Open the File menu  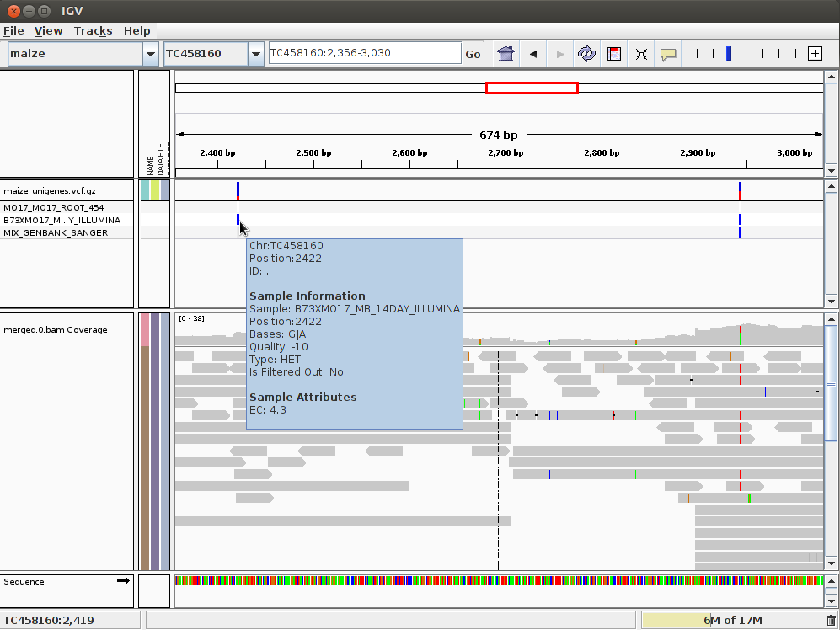click(13, 30)
